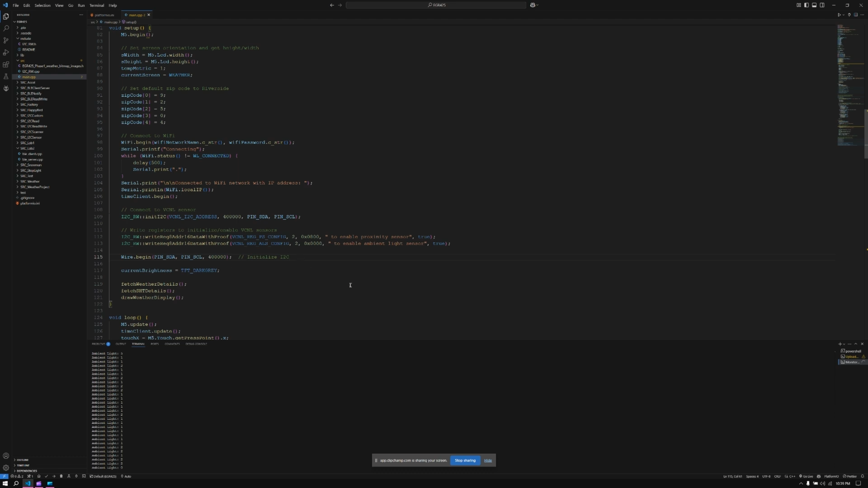This screenshot has width=868, height=488.
Task: Click PlatformIO Upload arrow in status bar
Action: [54, 476]
